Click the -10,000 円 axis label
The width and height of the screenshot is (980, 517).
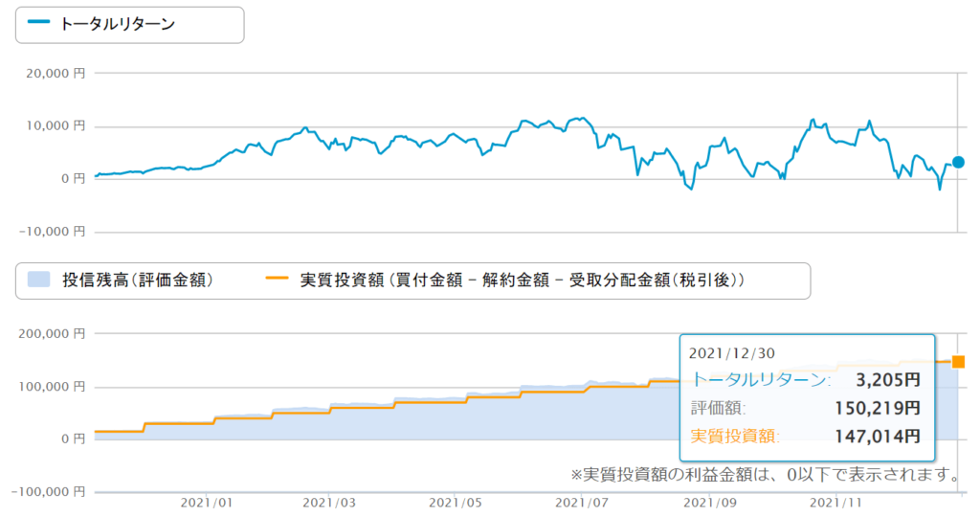click(52, 232)
